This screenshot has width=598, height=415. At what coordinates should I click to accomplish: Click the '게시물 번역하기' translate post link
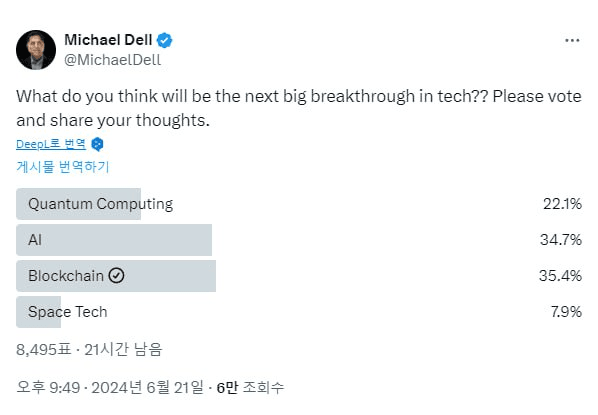(63, 167)
